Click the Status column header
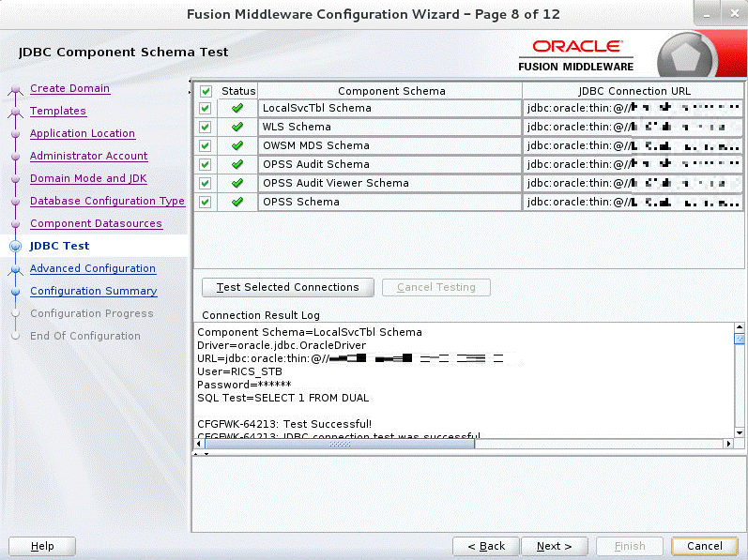Screen dimensions: 748x560 (x=238, y=91)
